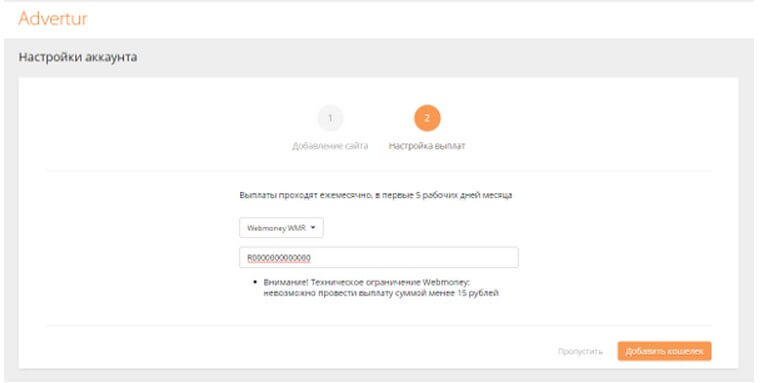Click the white settings card below the heading
Viewport: 763px width, 383px height.
(x=379, y=223)
